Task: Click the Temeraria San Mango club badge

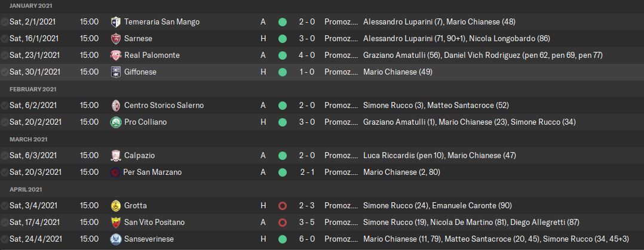Action: click(116, 21)
